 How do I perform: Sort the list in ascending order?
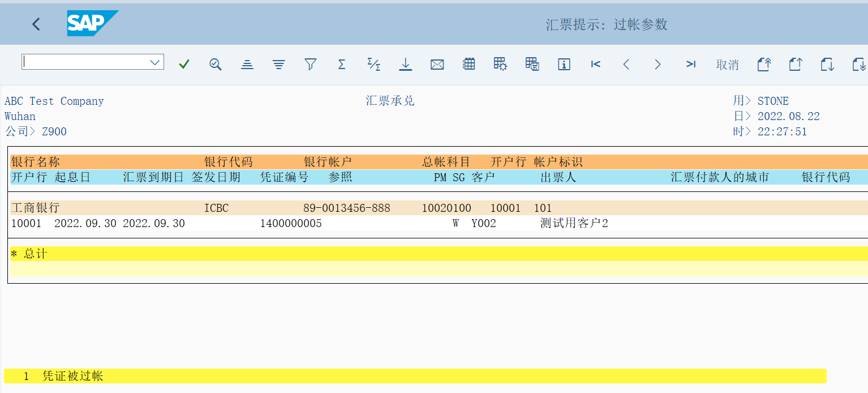(x=247, y=64)
